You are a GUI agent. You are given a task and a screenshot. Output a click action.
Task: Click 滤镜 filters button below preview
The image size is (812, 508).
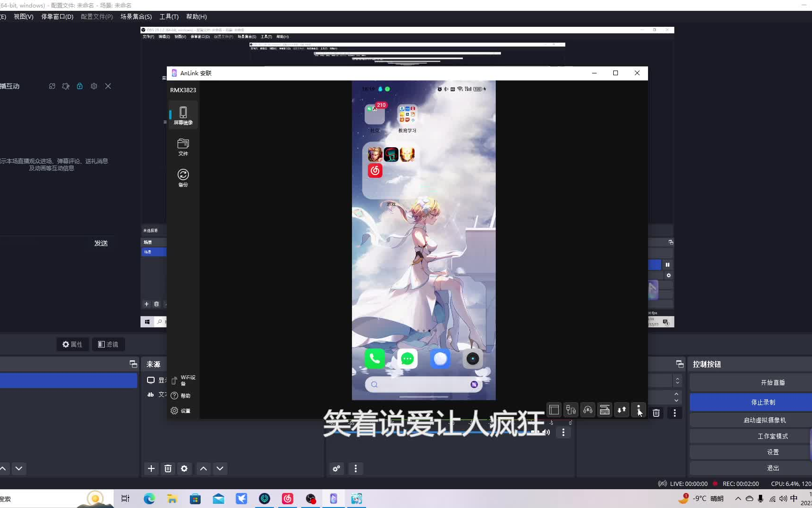click(x=108, y=344)
